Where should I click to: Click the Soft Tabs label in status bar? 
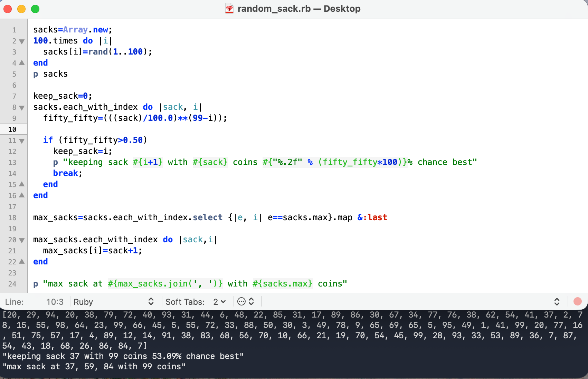click(185, 302)
